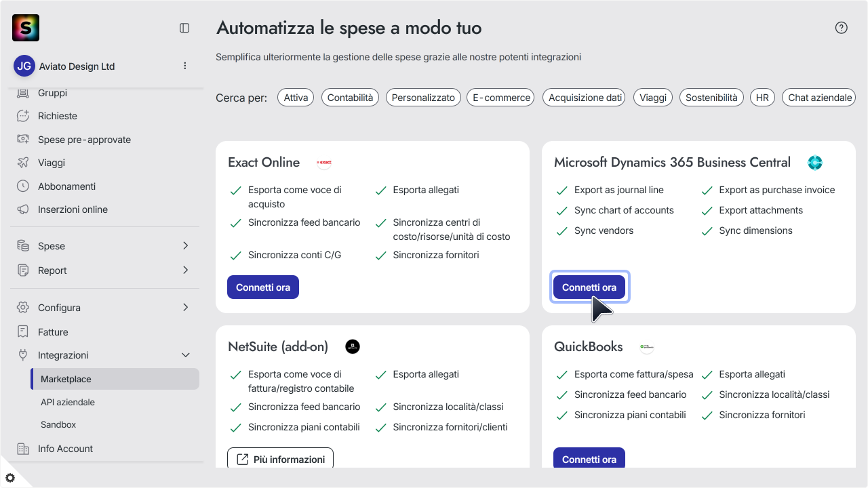Click the NetSuite logo
868x488 pixels.
tap(353, 346)
